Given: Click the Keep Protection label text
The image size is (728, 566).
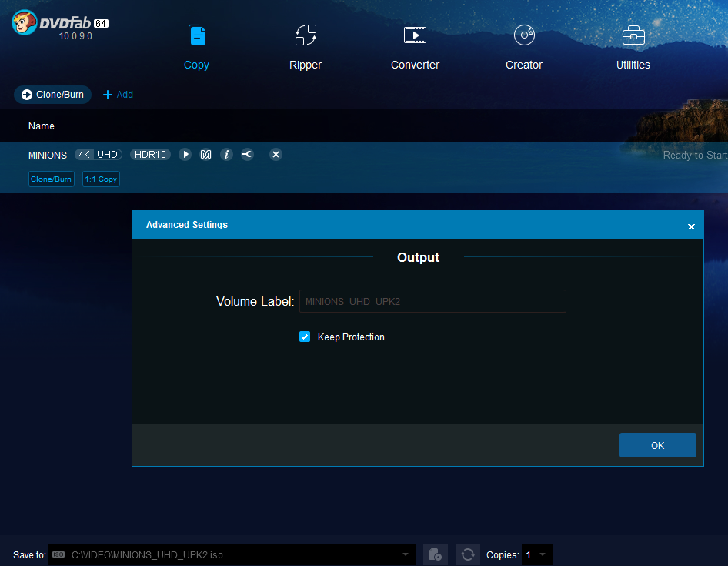Looking at the screenshot, I should [351, 337].
